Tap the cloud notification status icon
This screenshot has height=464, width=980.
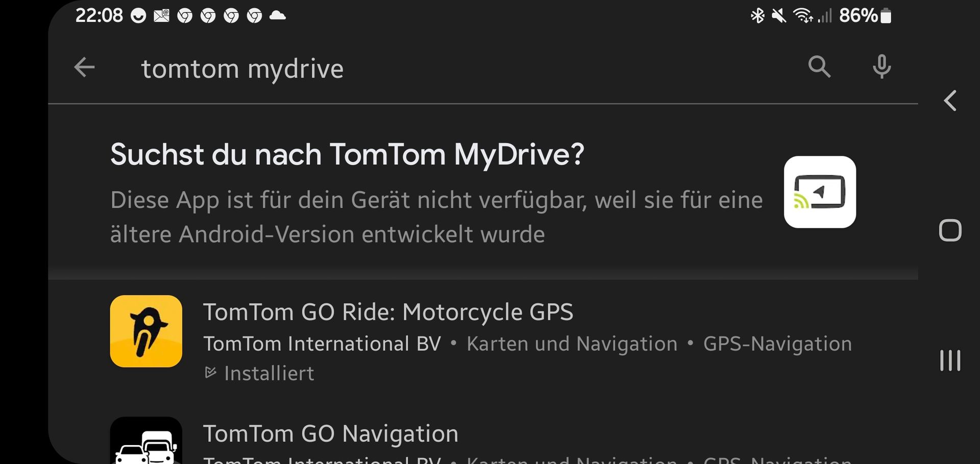coord(277,16)
